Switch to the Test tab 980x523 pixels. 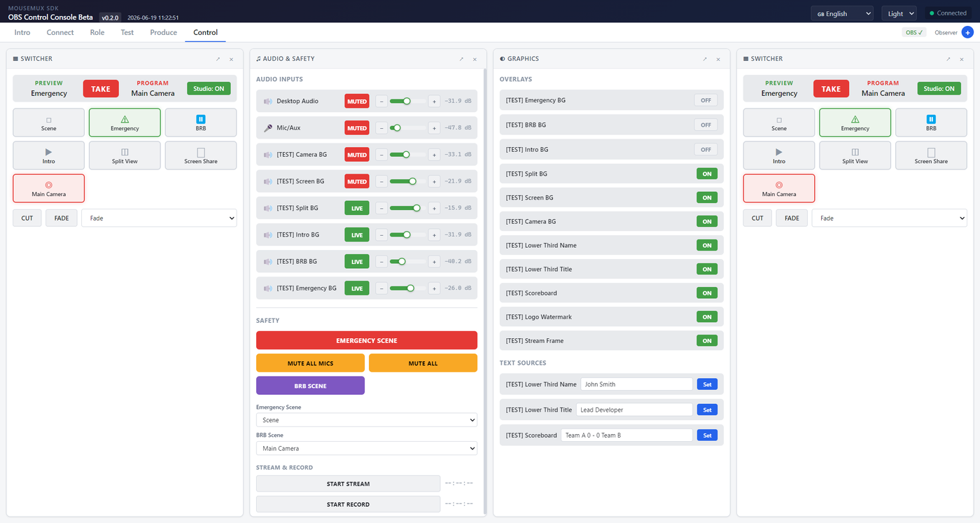coord(127,32)
